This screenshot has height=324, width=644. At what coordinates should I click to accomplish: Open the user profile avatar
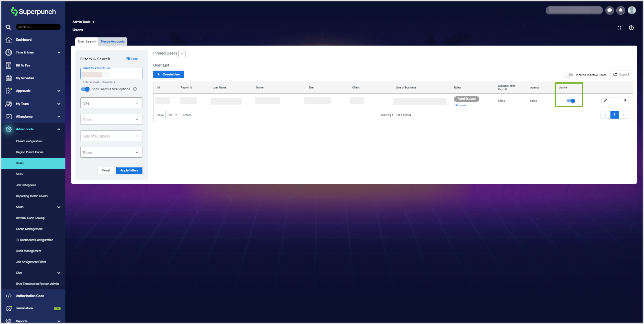(632, 10)
